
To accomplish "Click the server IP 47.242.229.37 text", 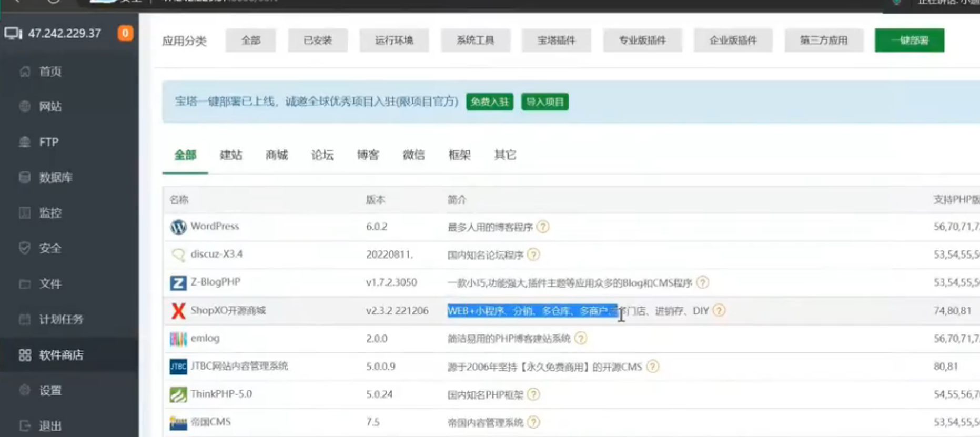I will click(65, 33).
